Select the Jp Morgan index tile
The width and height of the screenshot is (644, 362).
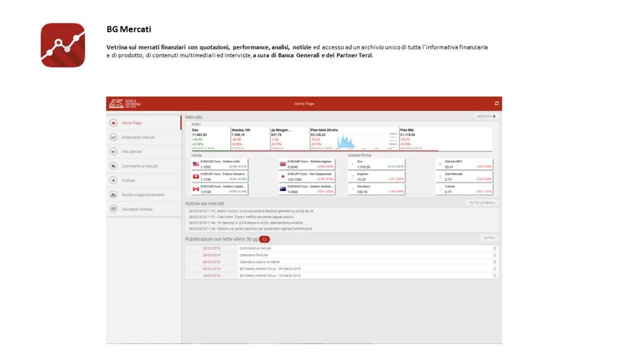(289, 139)
